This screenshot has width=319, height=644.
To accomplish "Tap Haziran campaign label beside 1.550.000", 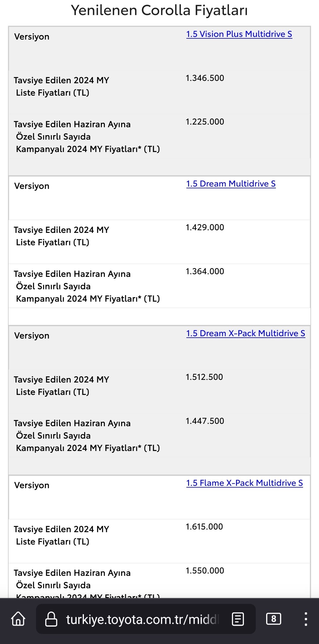I will pyautogui.click(x=87, y=583).
